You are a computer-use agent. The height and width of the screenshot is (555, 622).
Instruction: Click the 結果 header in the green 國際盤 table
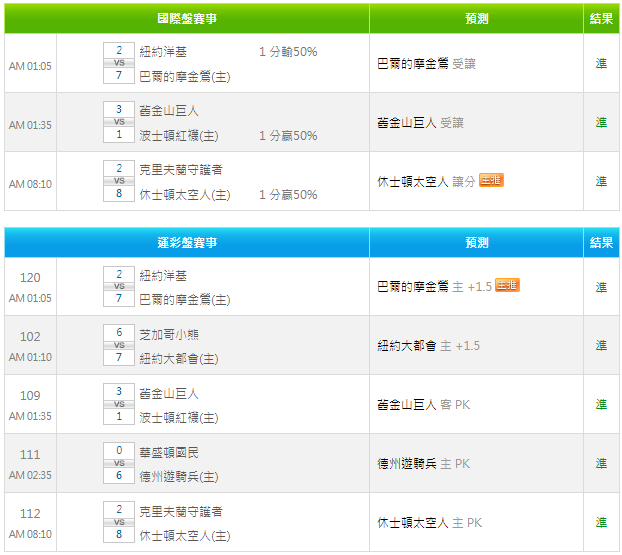coord(601,18)
